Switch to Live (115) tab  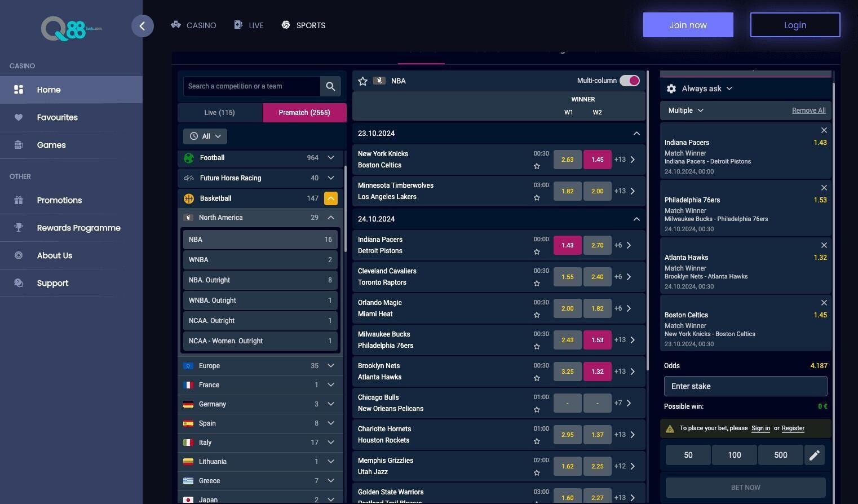click(220, 113)
